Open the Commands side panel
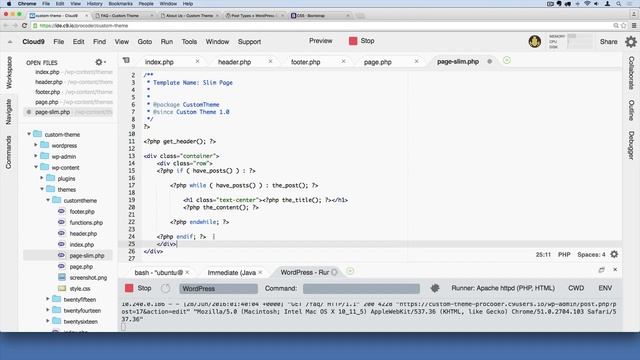This screenshot has width=640, height=360. [9, 152]
